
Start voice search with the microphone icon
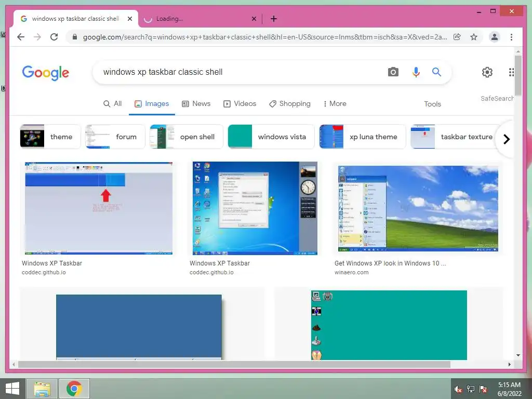click(416, 72)
